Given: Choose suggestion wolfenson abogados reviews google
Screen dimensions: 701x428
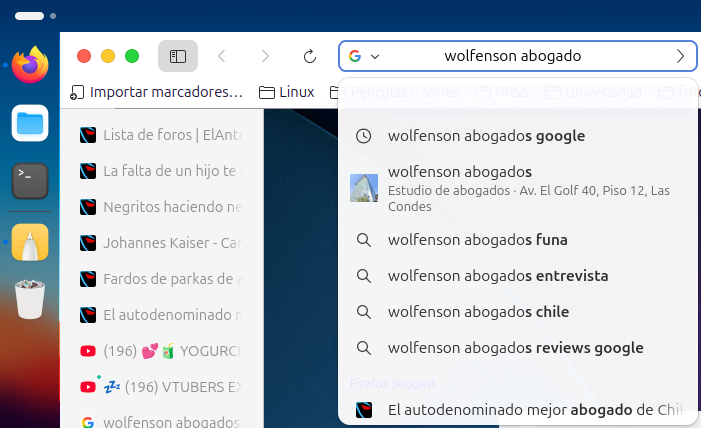Looking at the screenshot, I should coord(519,348).
